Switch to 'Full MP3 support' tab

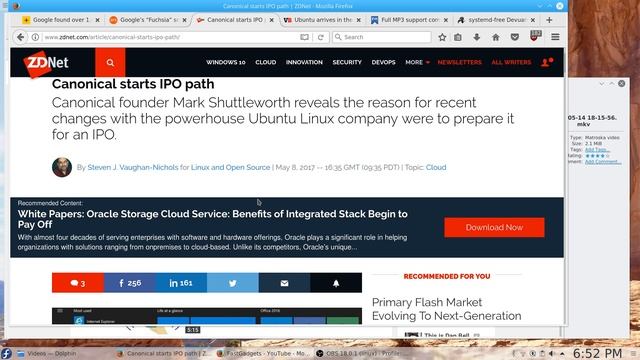point(409,20)
